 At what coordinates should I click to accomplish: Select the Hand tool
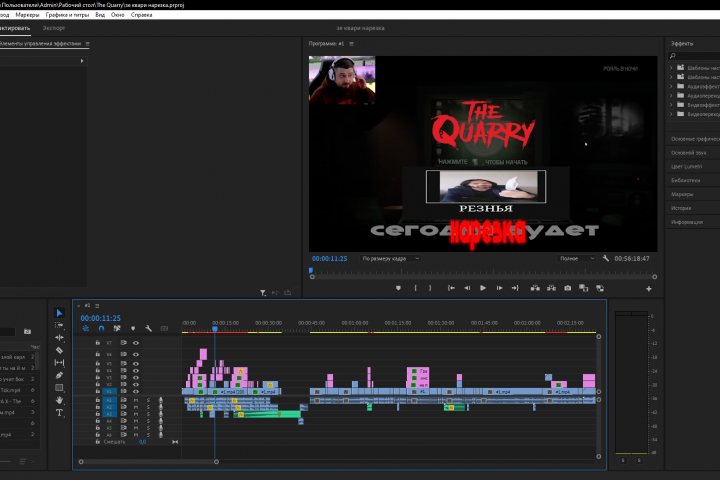[x=59, y=400]
